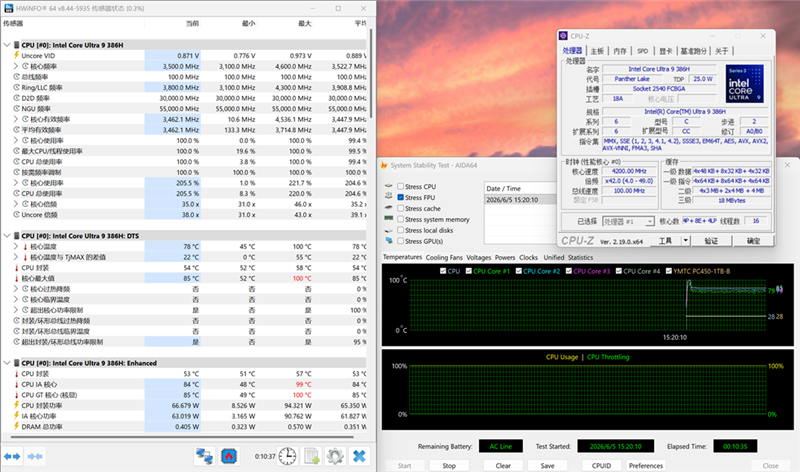Viewport: 800px width, 472px height.
Task: Click the red flame chip icon in HWiNFO toolbar
Action: click(x=229, y=456)
